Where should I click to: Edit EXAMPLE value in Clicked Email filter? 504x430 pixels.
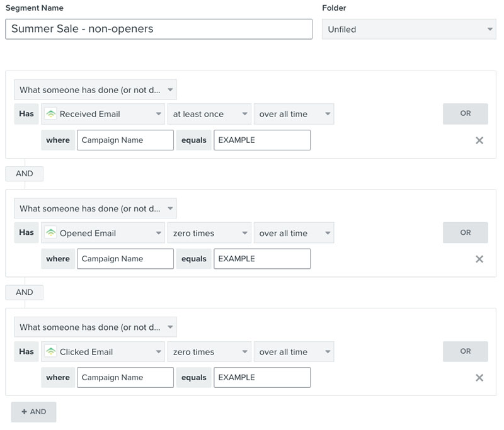(x=261, y=377)
